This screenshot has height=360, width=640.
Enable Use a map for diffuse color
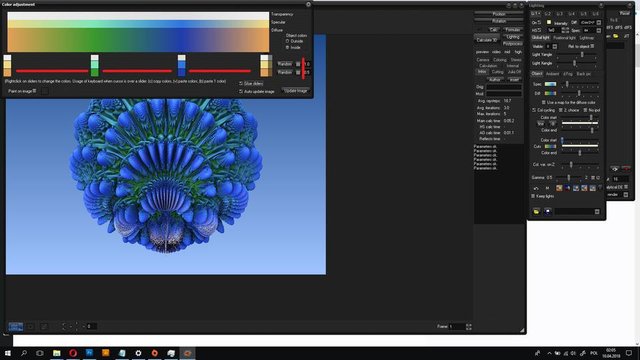(x=544, y=102)
